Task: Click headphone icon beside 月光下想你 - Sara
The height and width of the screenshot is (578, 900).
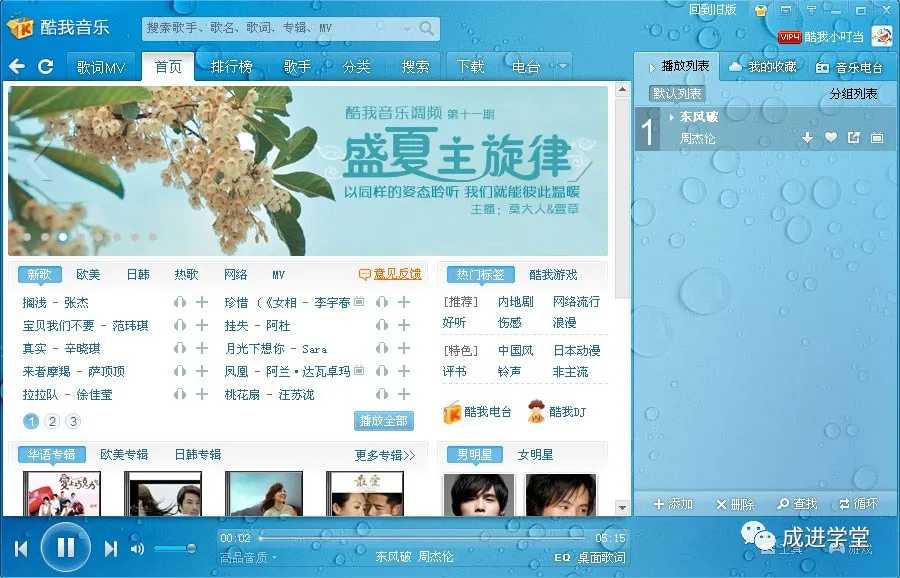Action: [x=382, y=348]
